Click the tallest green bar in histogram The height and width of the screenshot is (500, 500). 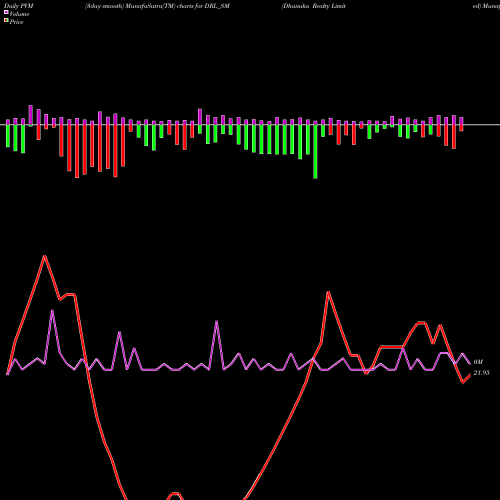(x=315, y=152)
